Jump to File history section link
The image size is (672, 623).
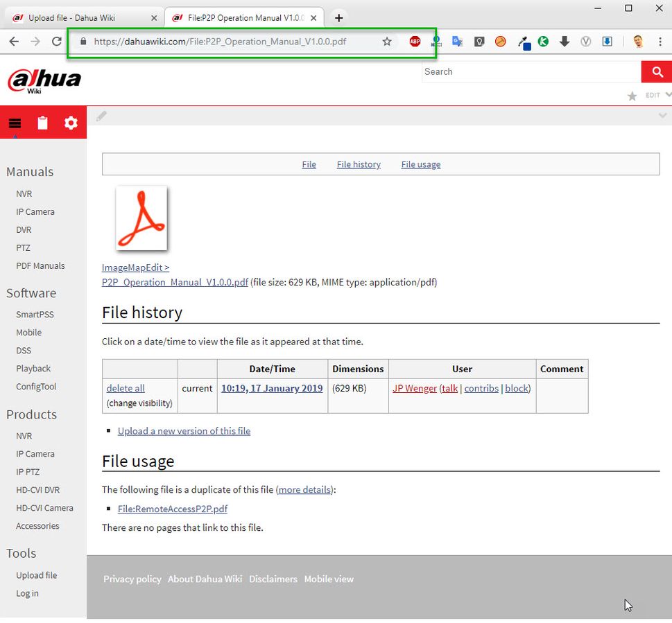(x=359, y=164)
